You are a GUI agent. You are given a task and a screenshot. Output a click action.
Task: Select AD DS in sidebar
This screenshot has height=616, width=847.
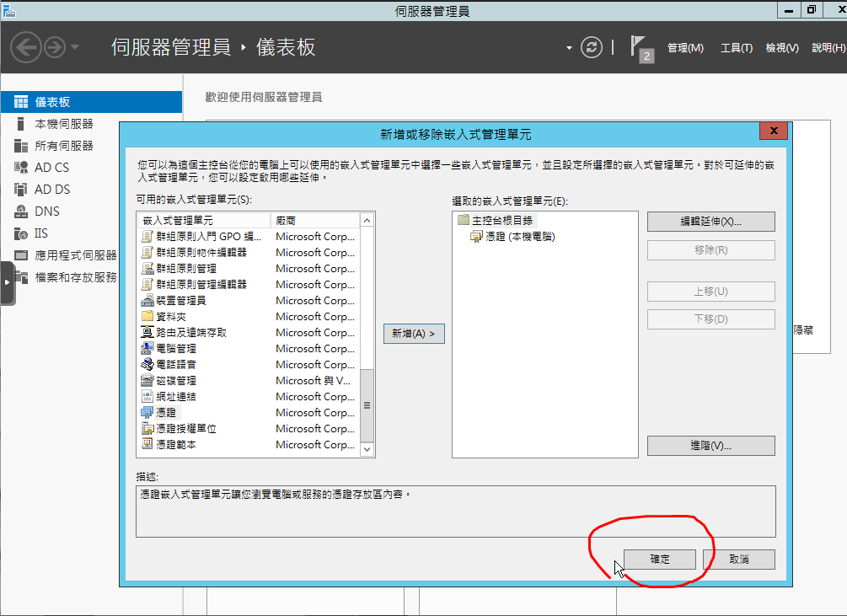[x=52, y=190]
